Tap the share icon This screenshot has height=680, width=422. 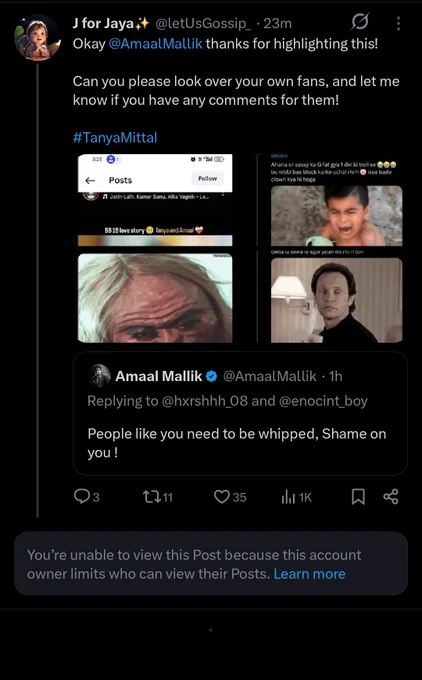coord(391,497)
